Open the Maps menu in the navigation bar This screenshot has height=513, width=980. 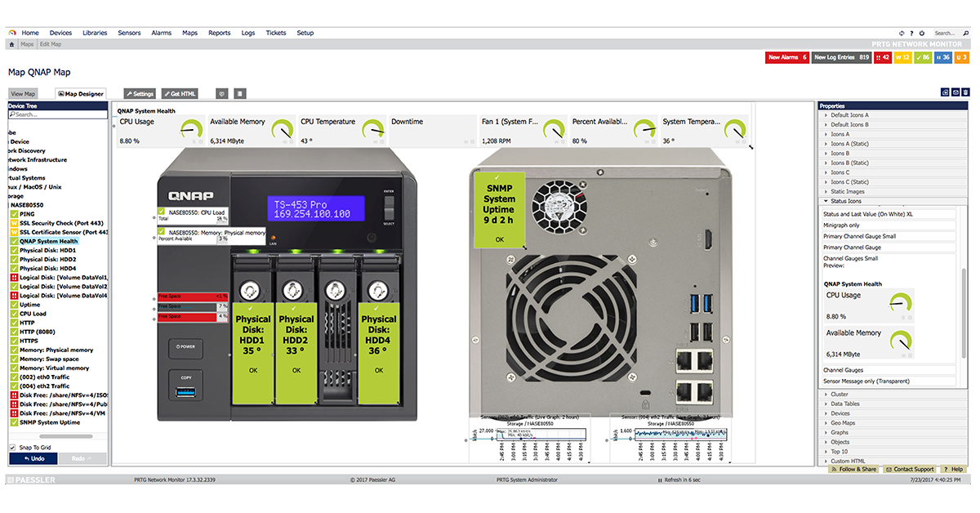point(189,33)
